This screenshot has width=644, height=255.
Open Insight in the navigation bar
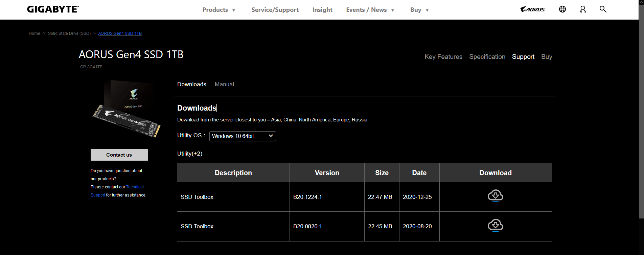pyautogui.click(x=322, y=10)
